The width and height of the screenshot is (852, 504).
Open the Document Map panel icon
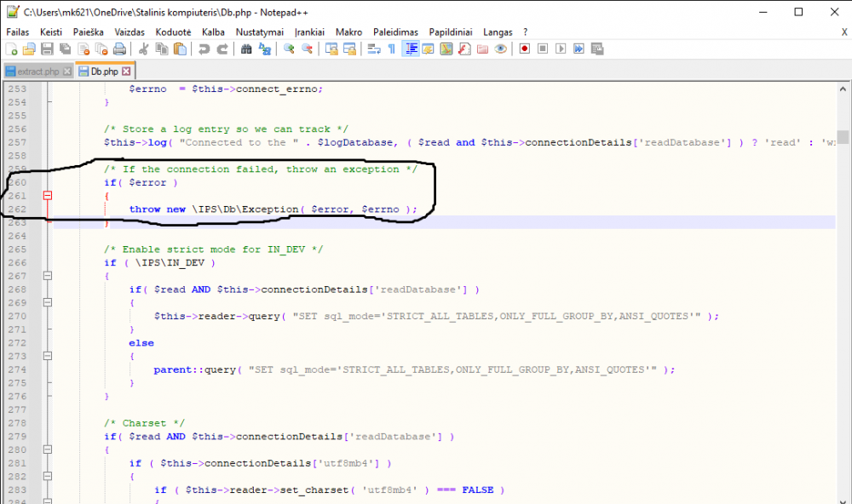click(x=446, y=49)
